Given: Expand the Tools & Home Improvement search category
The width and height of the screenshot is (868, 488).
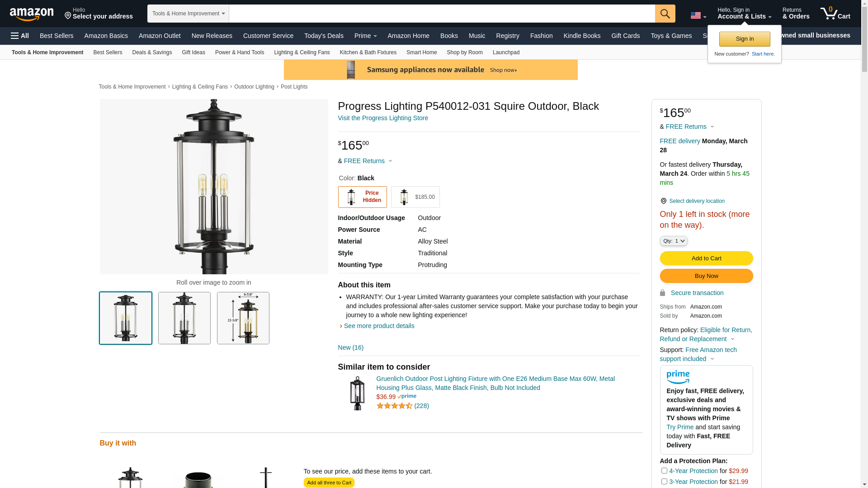Looking at the screenshot, I should click(x=188, y=14).
